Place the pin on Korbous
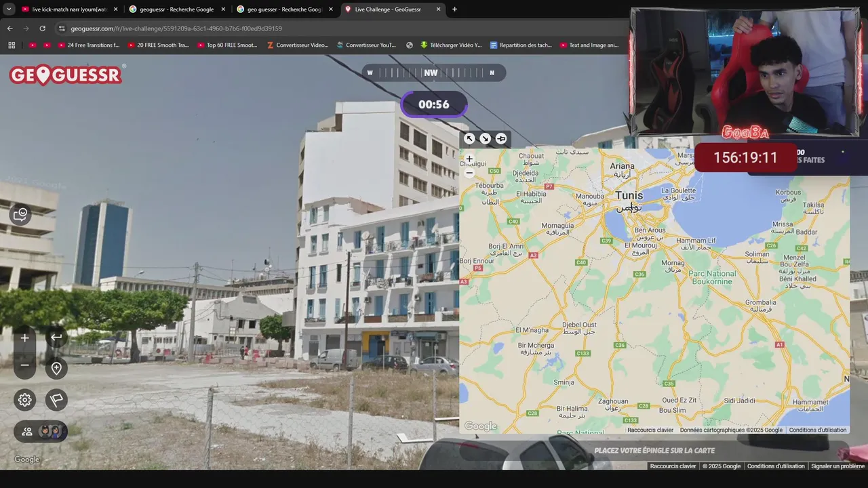 click(789, 192)
